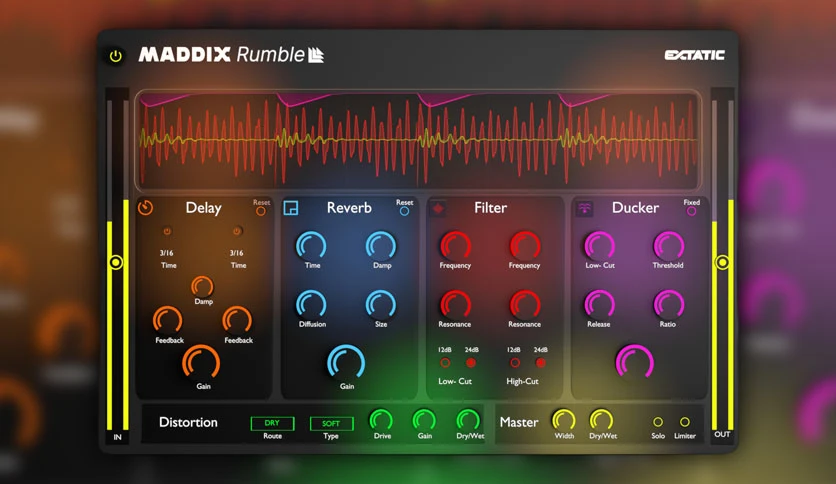Click the Reverb Reset circle
This screenshot has height=484, width=836.
click(x=404, y=211)
